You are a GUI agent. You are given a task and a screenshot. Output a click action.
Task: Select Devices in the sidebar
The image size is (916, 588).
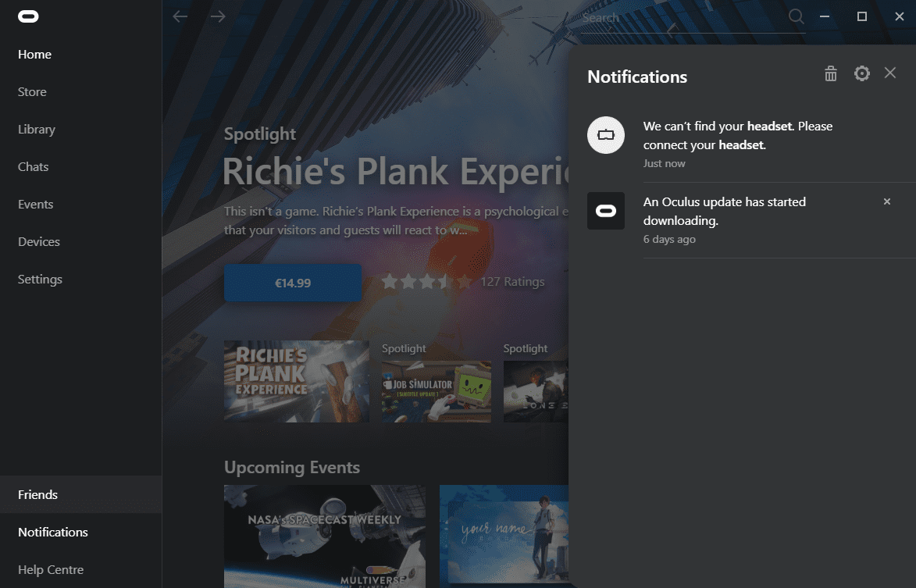(x=38, y=242)
